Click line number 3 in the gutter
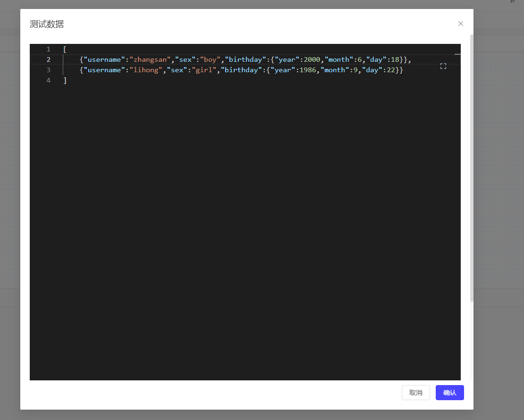524x420 pixels. (48, 70)
